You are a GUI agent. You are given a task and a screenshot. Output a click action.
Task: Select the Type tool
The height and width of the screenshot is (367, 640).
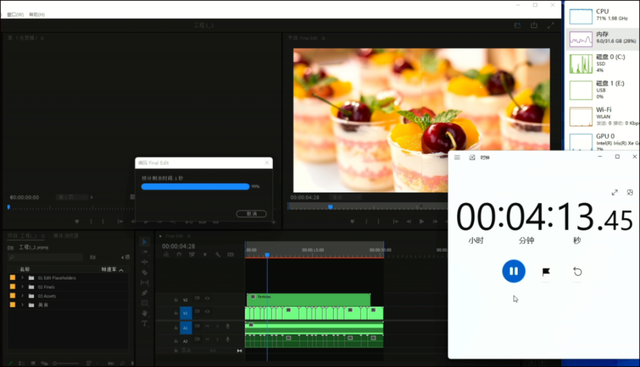(x=144, y=323)
